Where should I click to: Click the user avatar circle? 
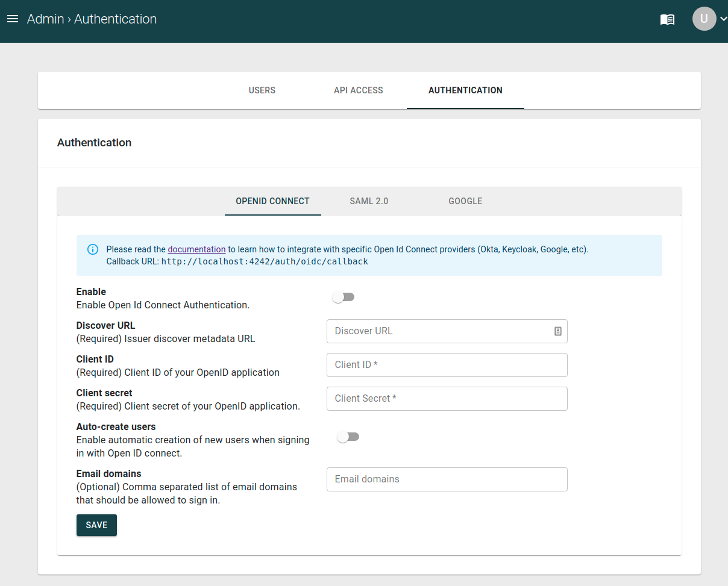click(x=704, y=19)
